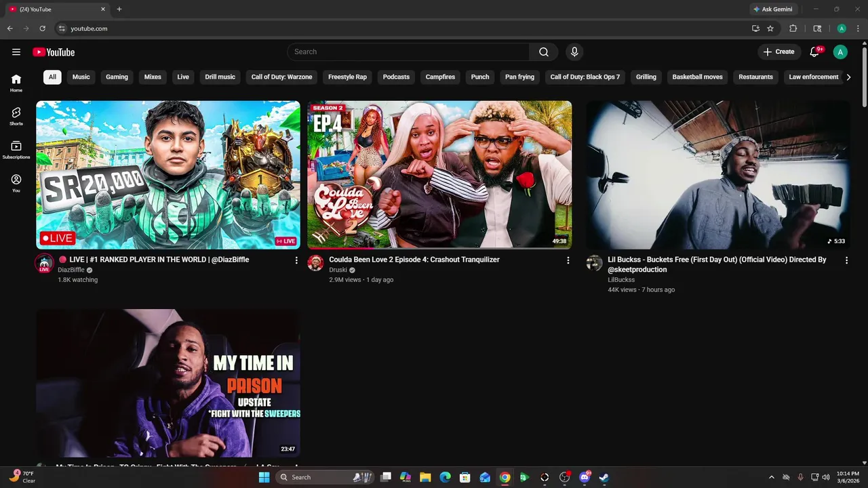This screenshot has width=868, height=488.
Task: Open Shorts in the sidebar
Action: pos(16,117)
